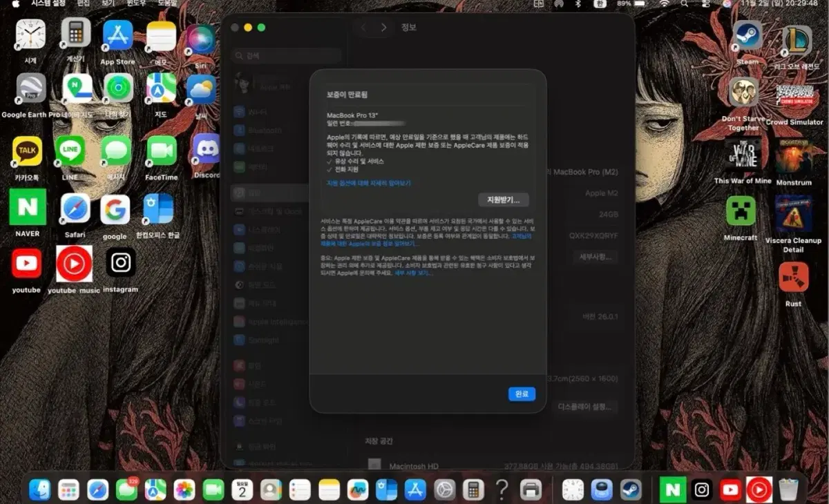Open the 날씨 weather desktop shortcut
Image resolution: width=829 pixels, height=504 pixels.
pos(201,90)
